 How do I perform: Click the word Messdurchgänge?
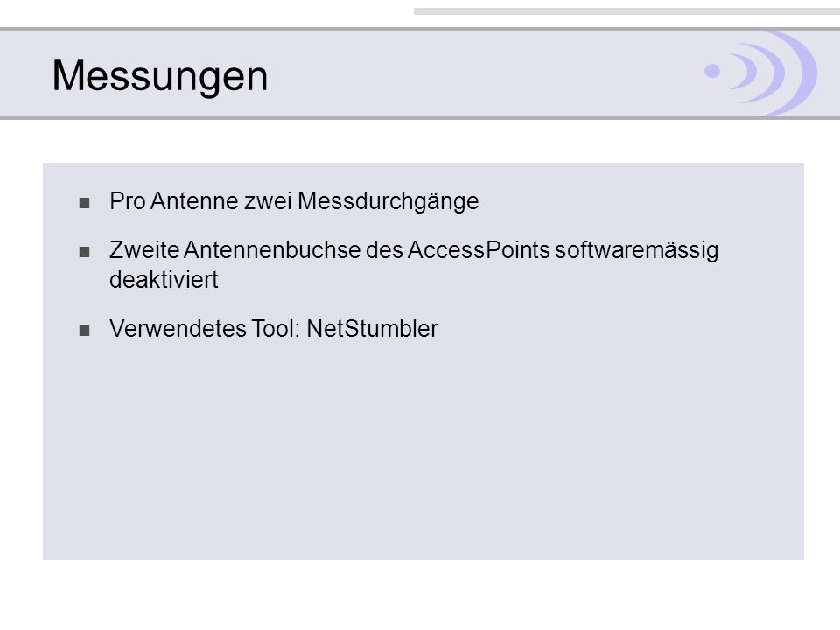tap(388, 202)
